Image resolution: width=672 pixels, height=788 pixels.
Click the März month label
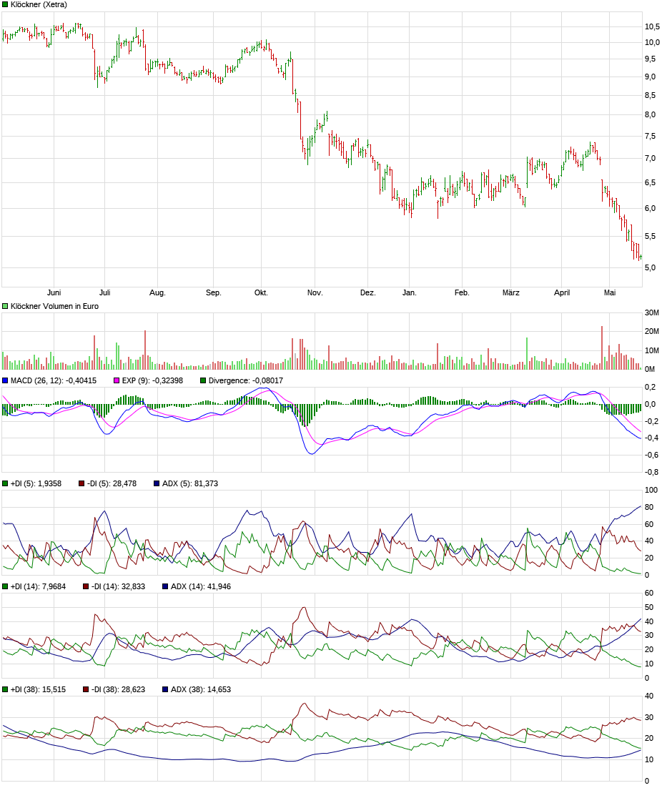[510, 292]
